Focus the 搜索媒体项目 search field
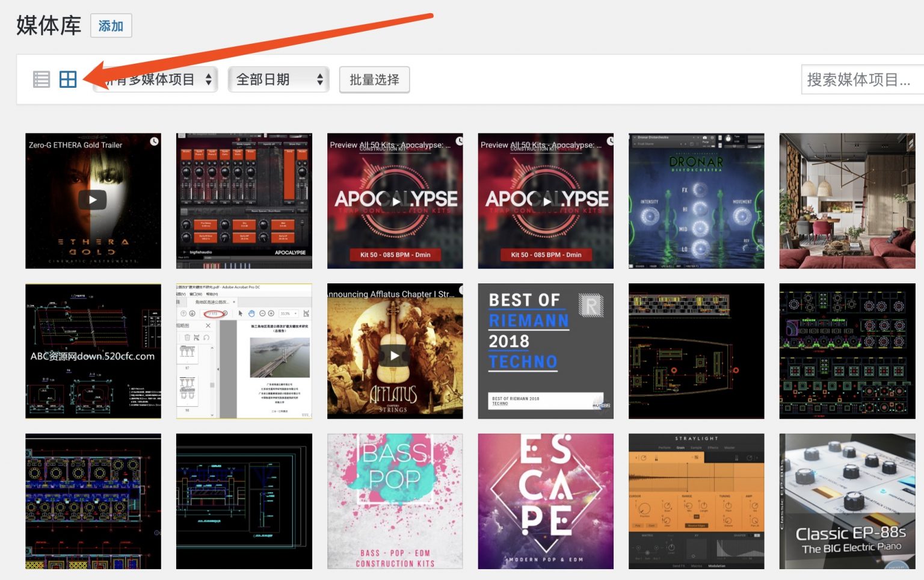 point(861,79)
